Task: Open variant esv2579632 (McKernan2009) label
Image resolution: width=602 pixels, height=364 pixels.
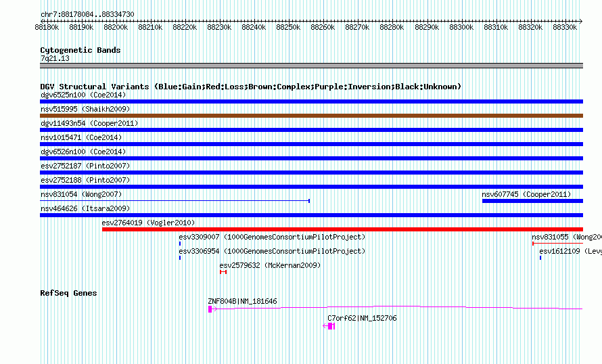Action: pos(270,265)
